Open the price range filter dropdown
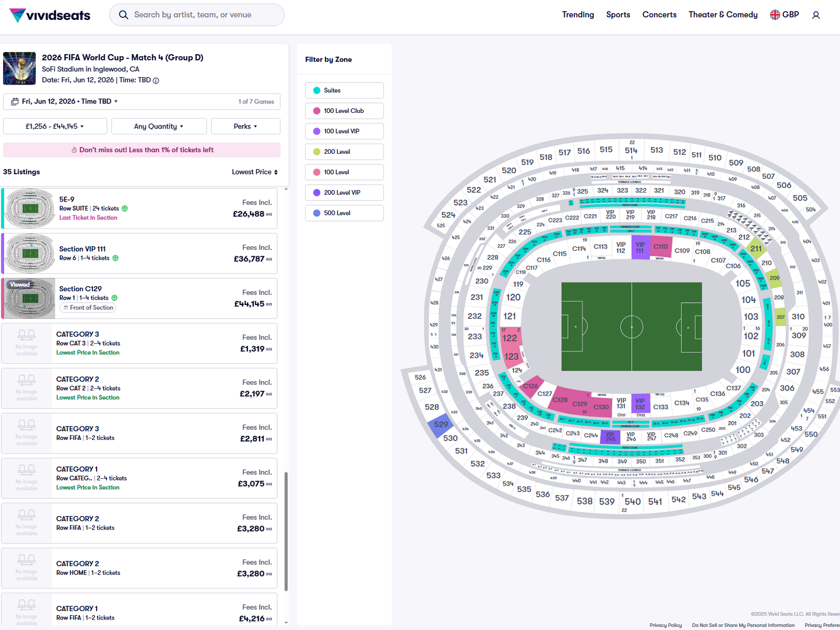The height and width of the screenshot is (630, 840). click(55, 126)
